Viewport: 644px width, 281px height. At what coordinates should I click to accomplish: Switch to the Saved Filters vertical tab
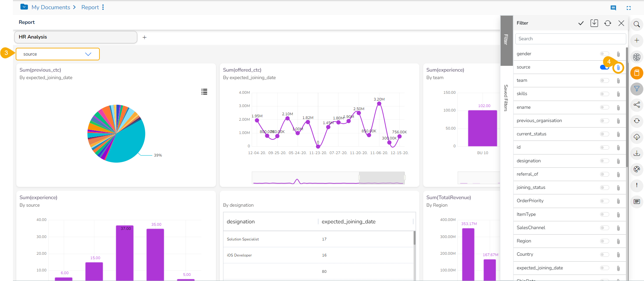click(506, 98)
